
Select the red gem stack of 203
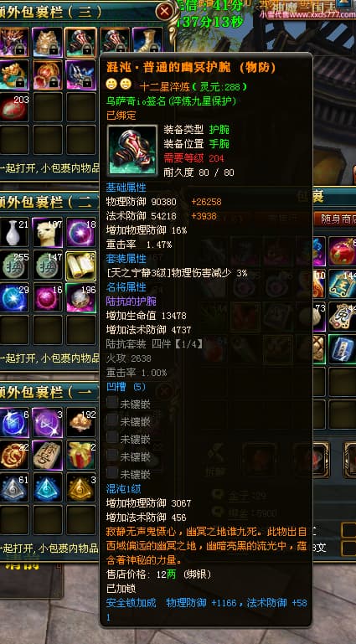pyautogui.click(x=13, y=107)
